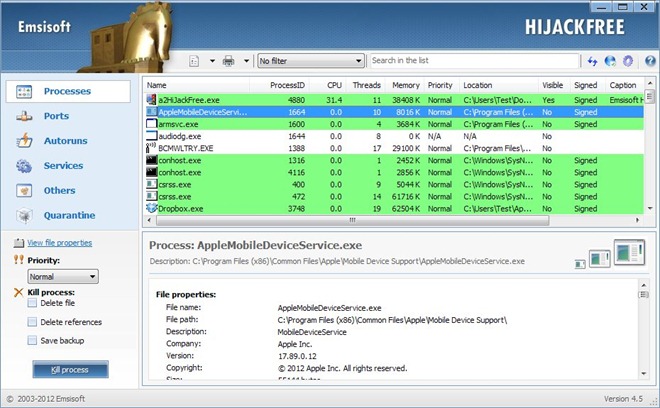Click the report/log document icon in toolbar
This screenshot has height=408, width=660.
point(194,61)
